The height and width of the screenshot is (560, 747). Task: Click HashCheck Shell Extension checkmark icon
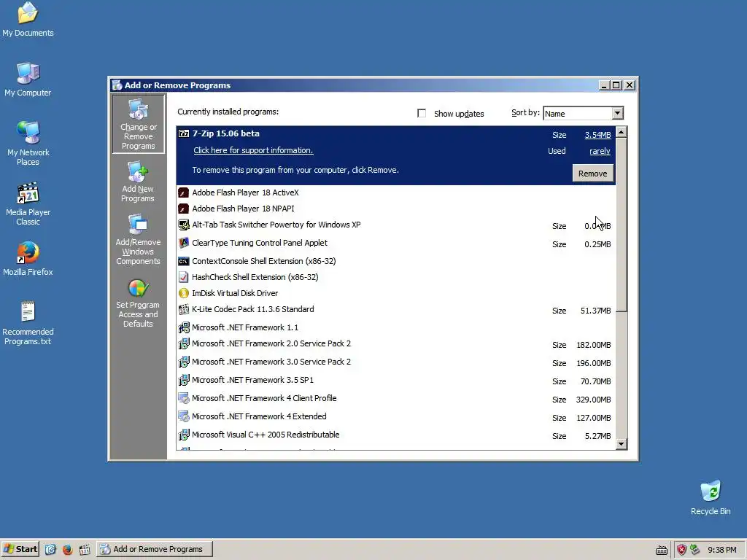point(183,277)
